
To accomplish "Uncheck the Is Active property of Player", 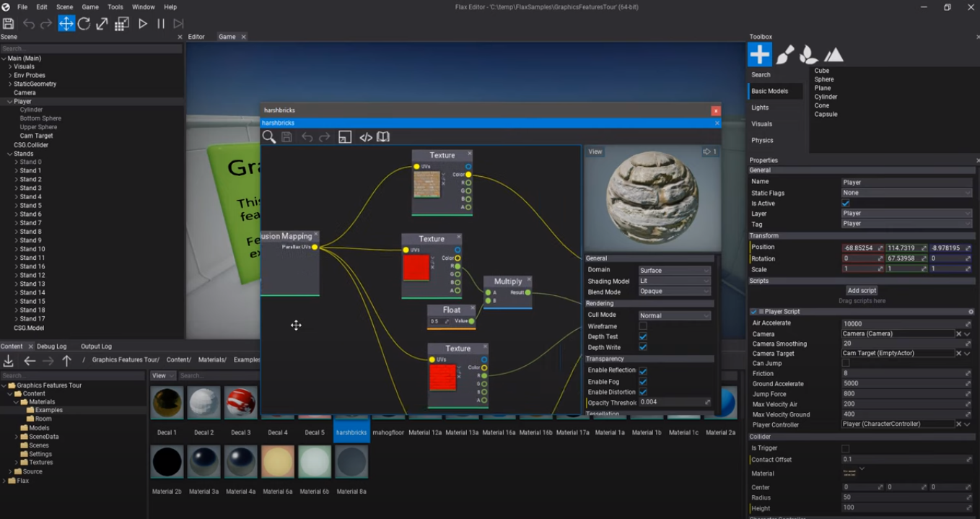I will (845, 202).
